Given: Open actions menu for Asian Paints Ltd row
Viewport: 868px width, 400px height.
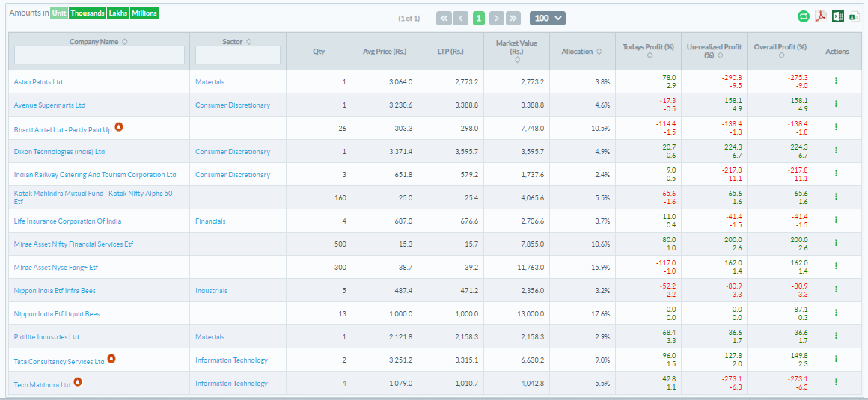Looking at the screenshot, I should [x=836, y=81].
